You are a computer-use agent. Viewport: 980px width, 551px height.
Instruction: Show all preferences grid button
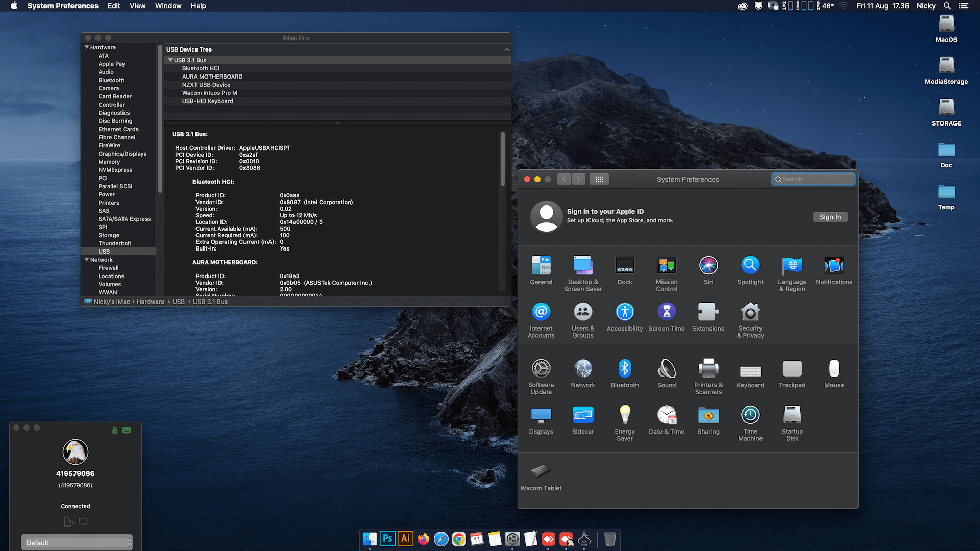point(599,179)
